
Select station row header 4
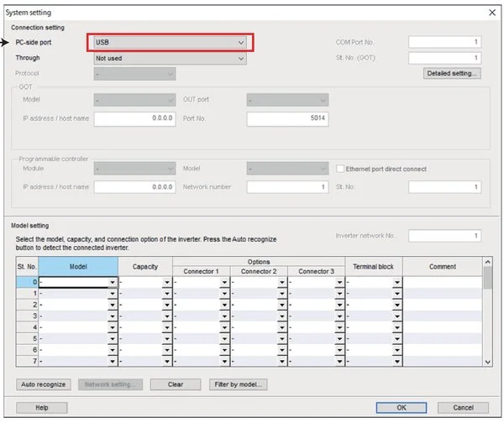pos(28,327)
